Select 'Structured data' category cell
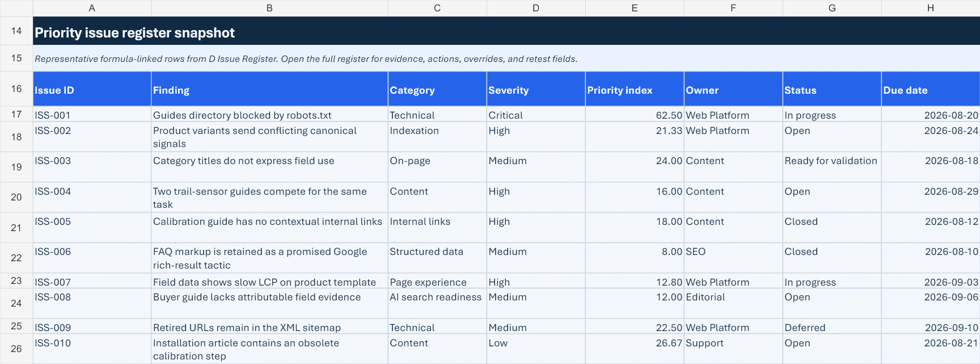Viewport: 980px width, 364px height. coord(437,258)
